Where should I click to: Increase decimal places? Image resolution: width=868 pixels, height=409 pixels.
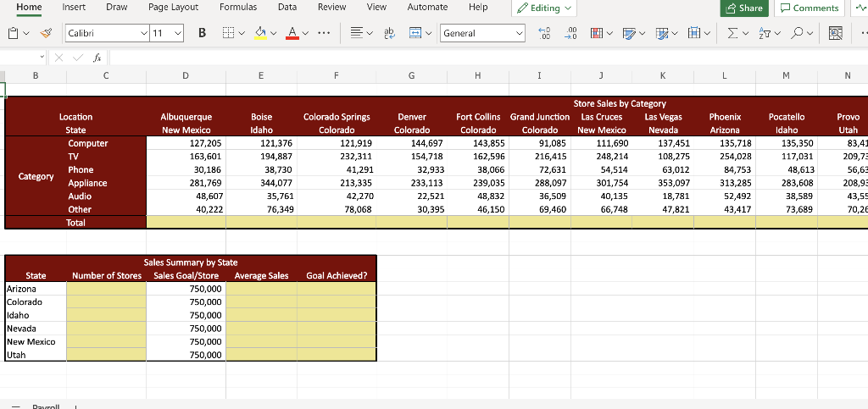point(544,33)
